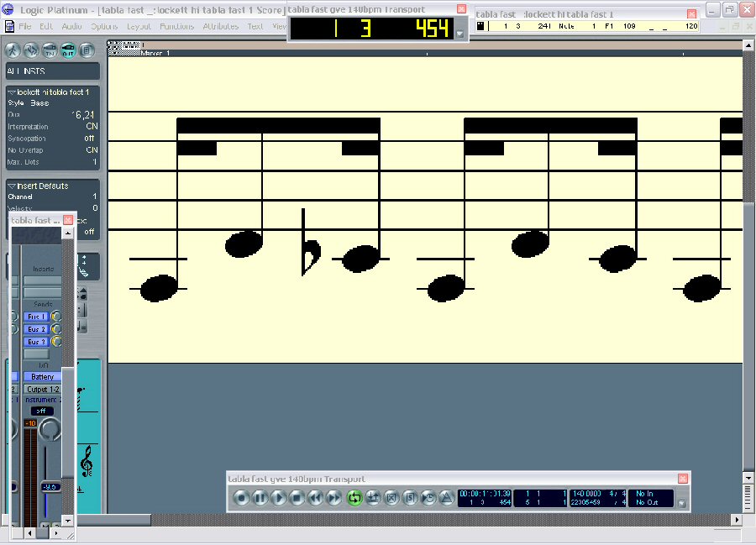Click the Fast Forward transport button

pyautogui.click(x=334, y=498)
